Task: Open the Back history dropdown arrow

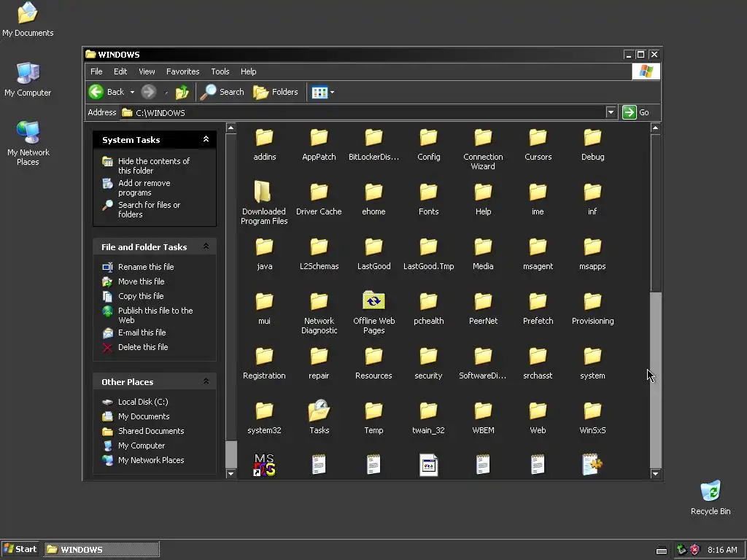Action: pos(133,93)
